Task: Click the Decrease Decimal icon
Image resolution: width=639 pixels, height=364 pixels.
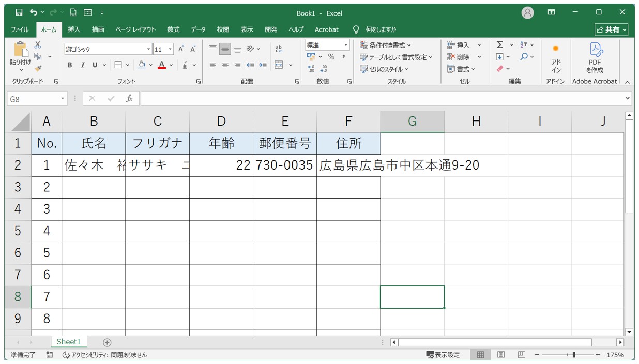Action: point(324,69)
